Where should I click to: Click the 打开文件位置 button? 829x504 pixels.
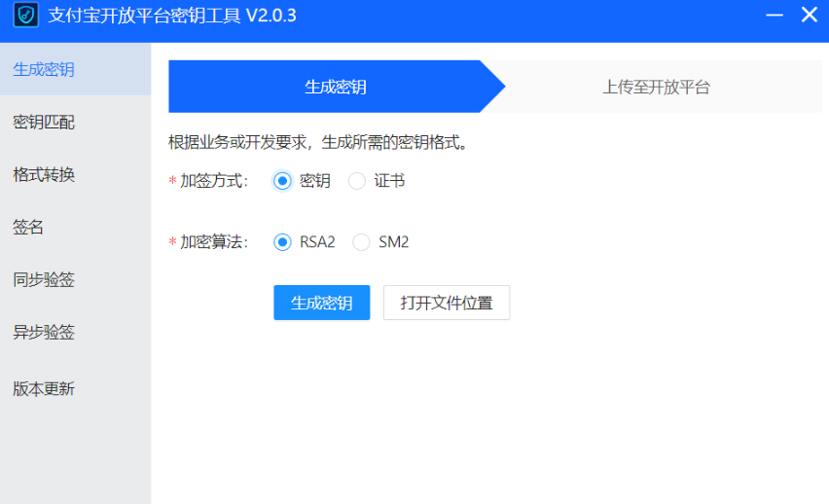click(x=447, y=303)
